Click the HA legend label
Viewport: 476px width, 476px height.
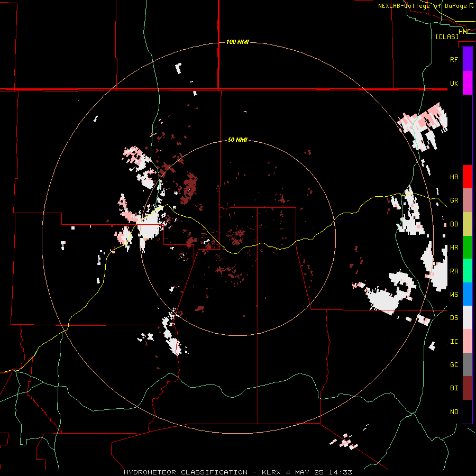[454, 177]
